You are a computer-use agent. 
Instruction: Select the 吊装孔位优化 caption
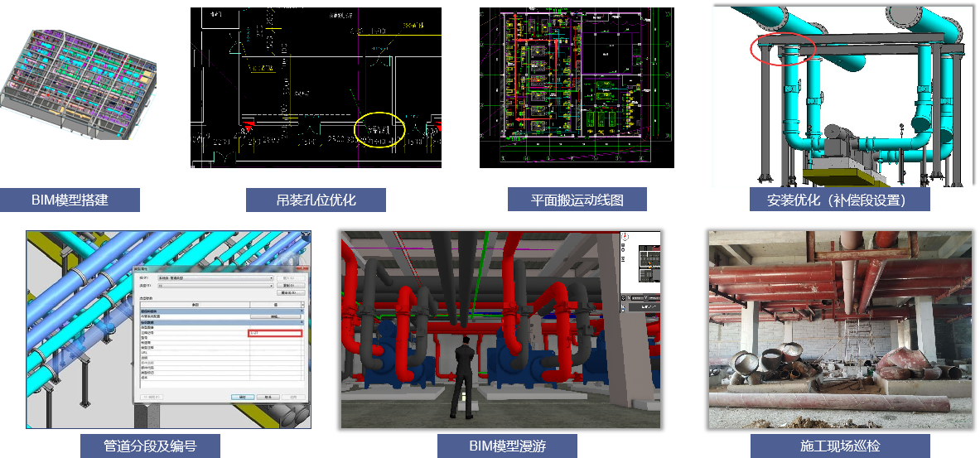pyautogui.click(x=316, y=200)
